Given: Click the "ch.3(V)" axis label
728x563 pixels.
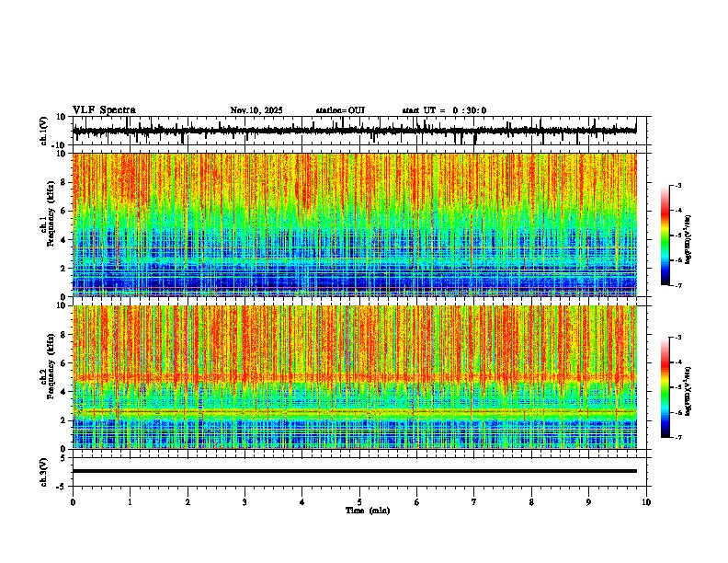Looking at the screenshot, I should [44, 473].
